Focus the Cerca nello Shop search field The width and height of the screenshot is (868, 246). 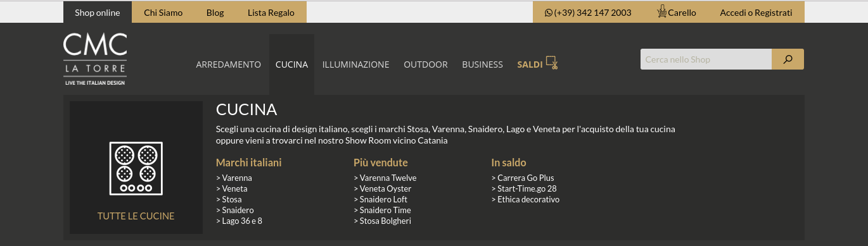click(706, 59)
